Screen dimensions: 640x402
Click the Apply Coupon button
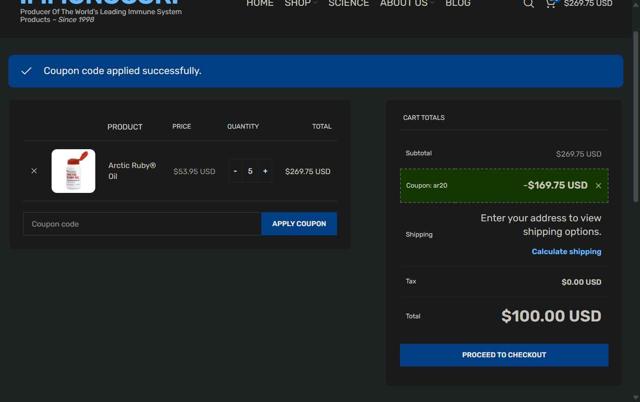299,224
